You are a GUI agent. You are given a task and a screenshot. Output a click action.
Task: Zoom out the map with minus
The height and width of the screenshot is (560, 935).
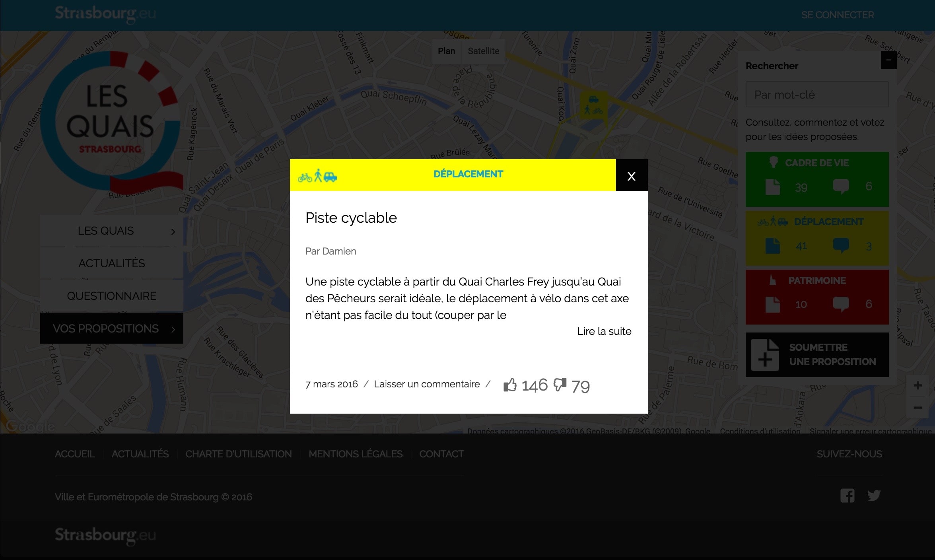(x=918, y=408)
